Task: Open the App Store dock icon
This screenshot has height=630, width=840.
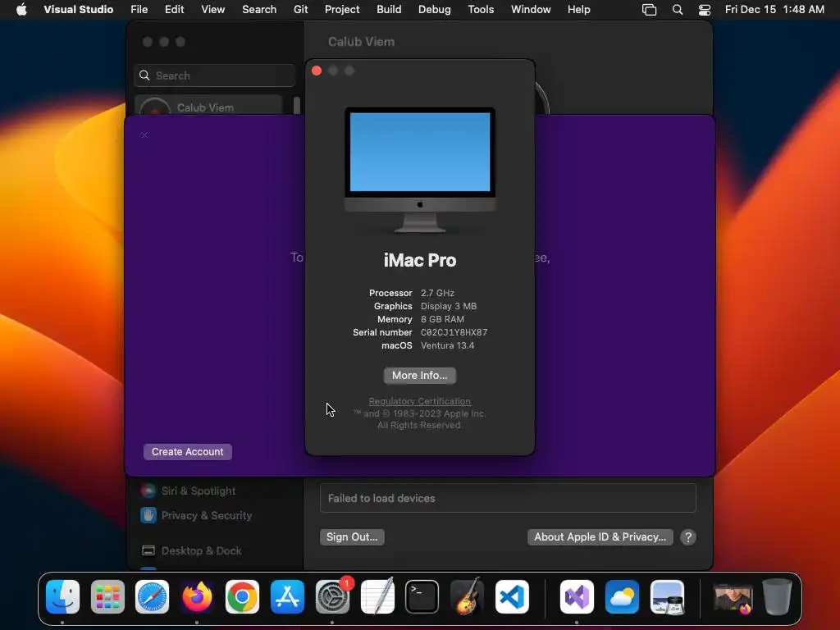Action: (x=287, y=596)
